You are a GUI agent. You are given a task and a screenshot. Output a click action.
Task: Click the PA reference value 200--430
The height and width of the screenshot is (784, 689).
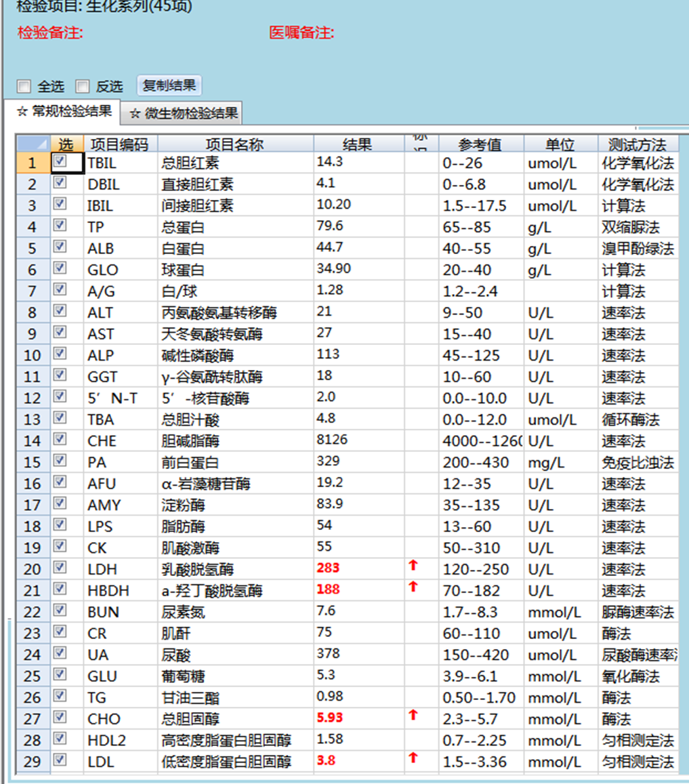(476, 463)
